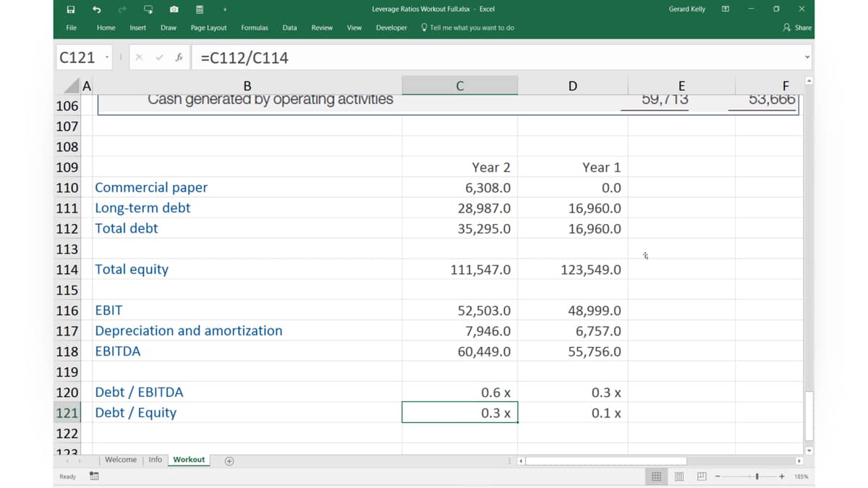
Task: Switch to Normal view
Action: point(656,476)
